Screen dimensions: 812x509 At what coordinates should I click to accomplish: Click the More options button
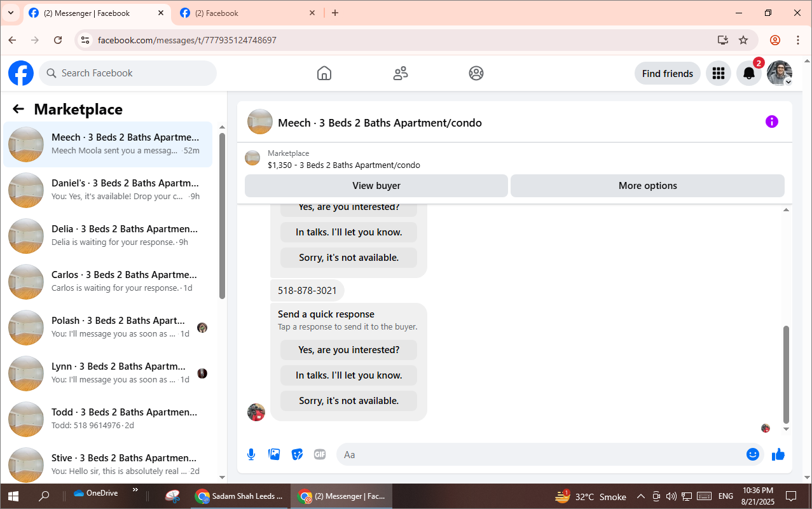[647, 186]
